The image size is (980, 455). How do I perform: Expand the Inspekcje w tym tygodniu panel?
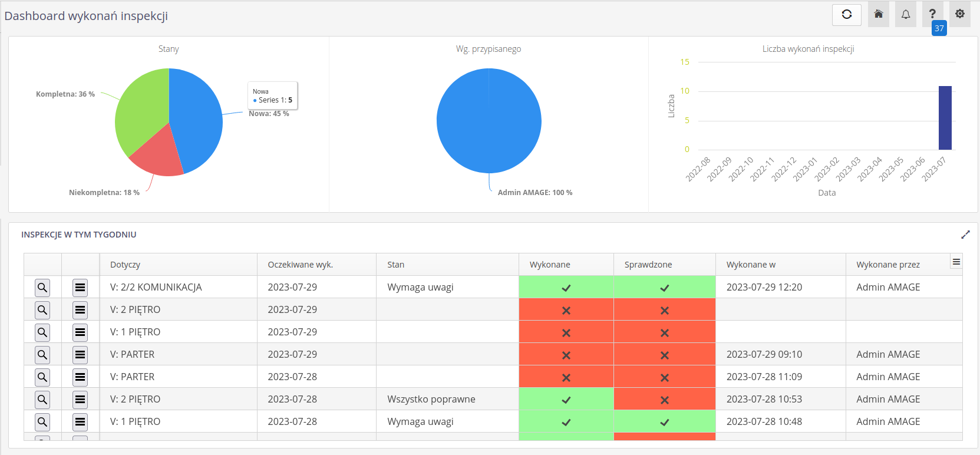coord(965,235)
